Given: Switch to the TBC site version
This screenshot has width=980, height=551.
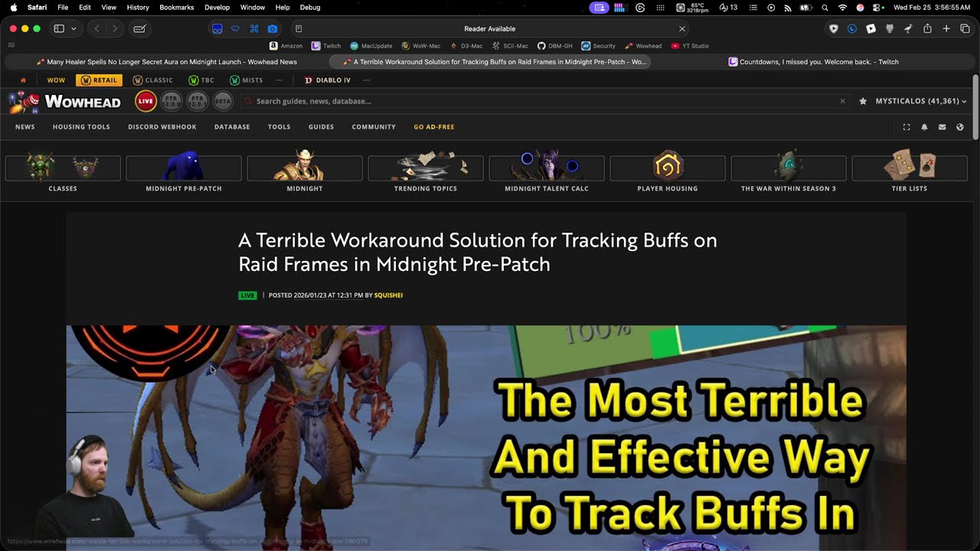Looking at the screenshot, I should 202,80.
